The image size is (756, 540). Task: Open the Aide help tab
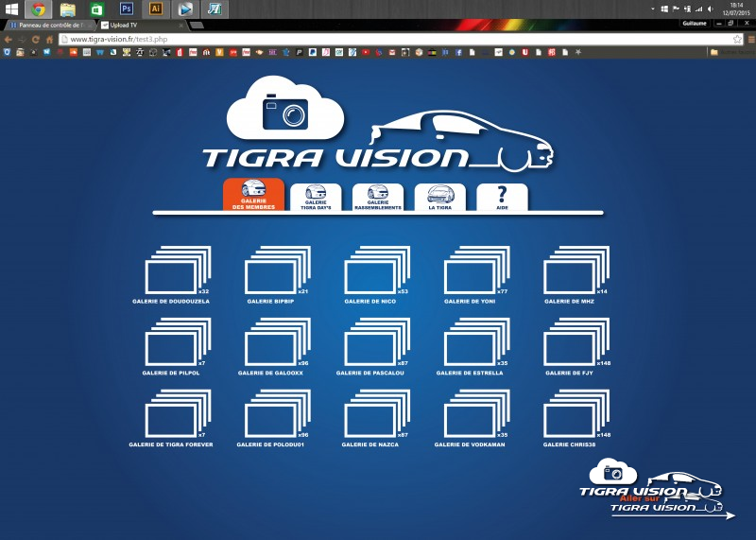502,197
